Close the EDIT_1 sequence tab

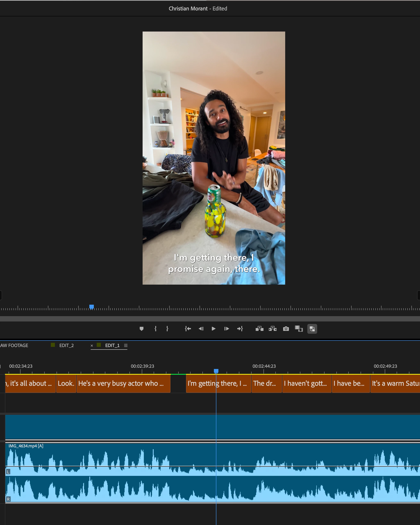coord(92,346)
